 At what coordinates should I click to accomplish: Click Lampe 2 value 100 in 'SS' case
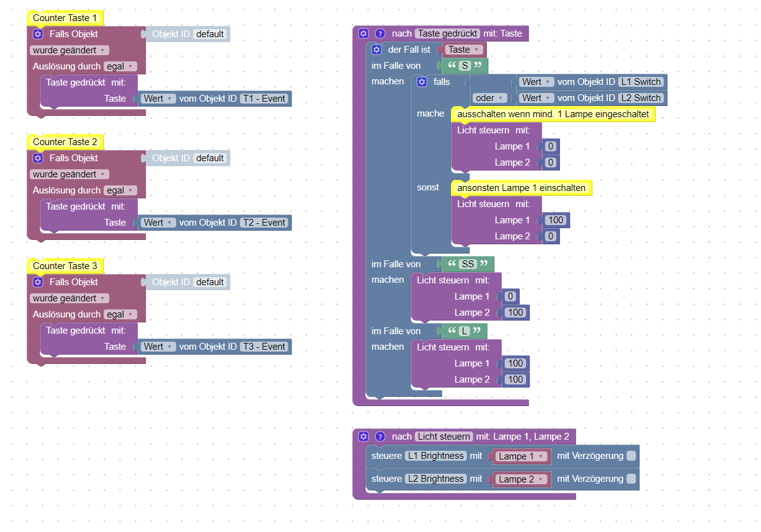[x=515, y=313]
